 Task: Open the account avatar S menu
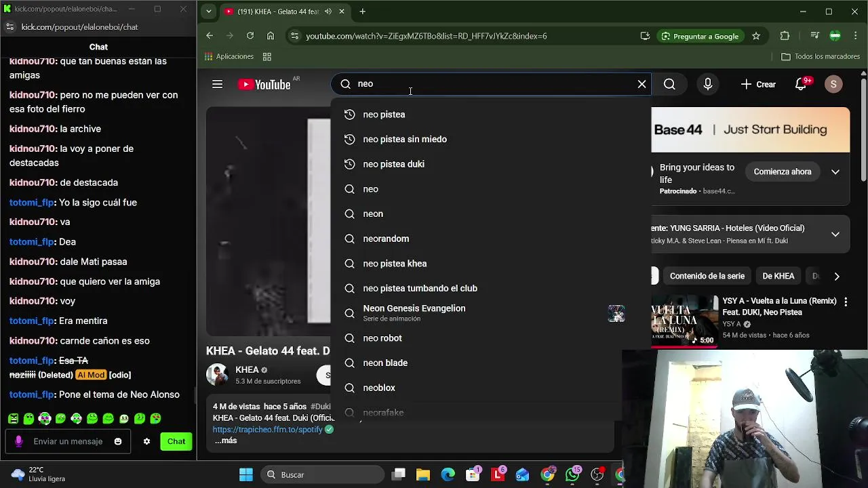tap(833, 84)
